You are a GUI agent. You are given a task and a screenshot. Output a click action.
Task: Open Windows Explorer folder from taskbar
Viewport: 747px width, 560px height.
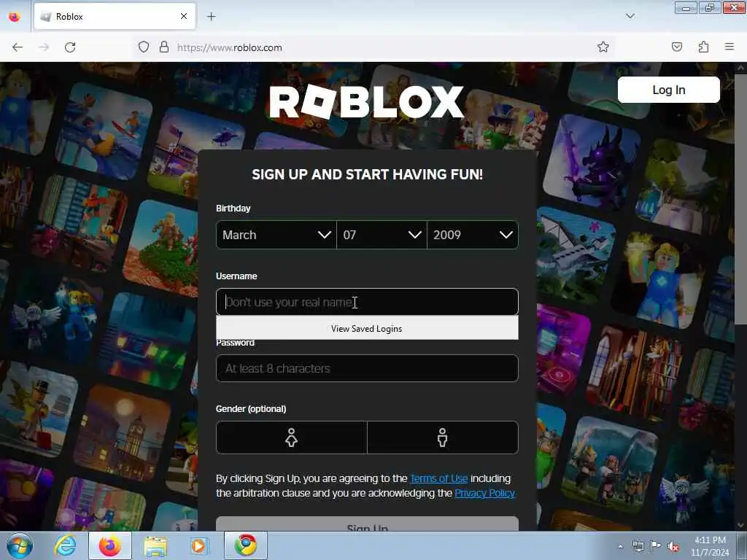[x=155, y=545]
